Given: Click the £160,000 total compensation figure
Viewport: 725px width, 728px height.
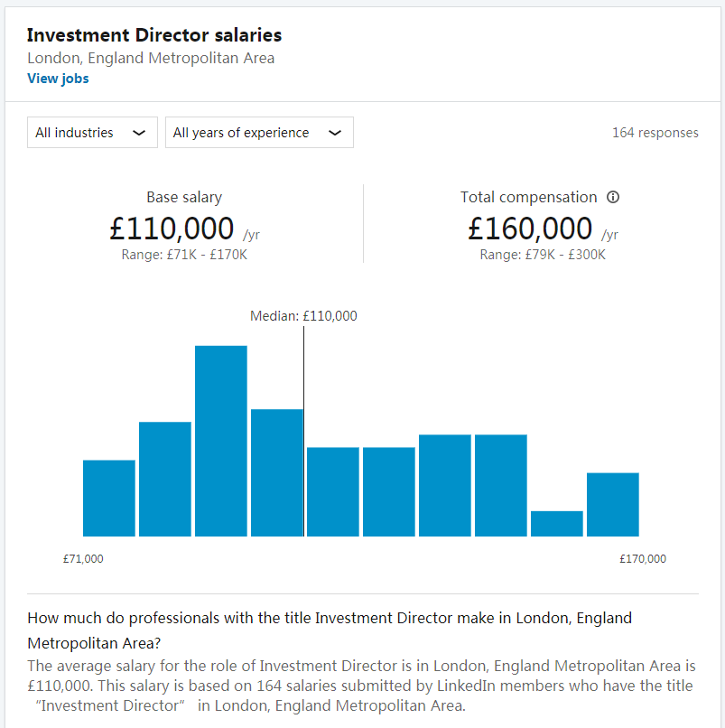Looking at the screenshot, I should pos(531,229).
